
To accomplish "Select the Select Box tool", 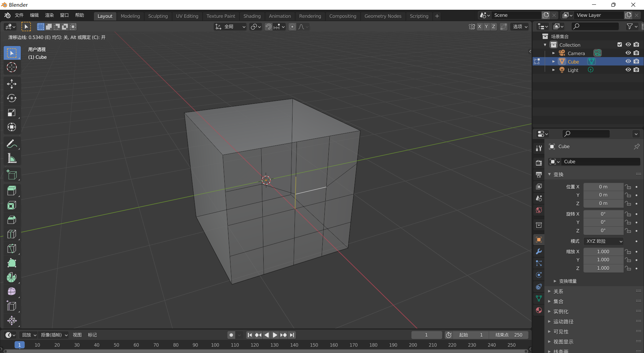I will coord(12,53).
